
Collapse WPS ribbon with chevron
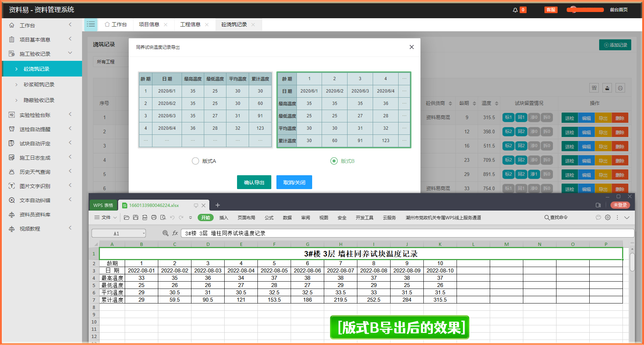pos(627,217)
